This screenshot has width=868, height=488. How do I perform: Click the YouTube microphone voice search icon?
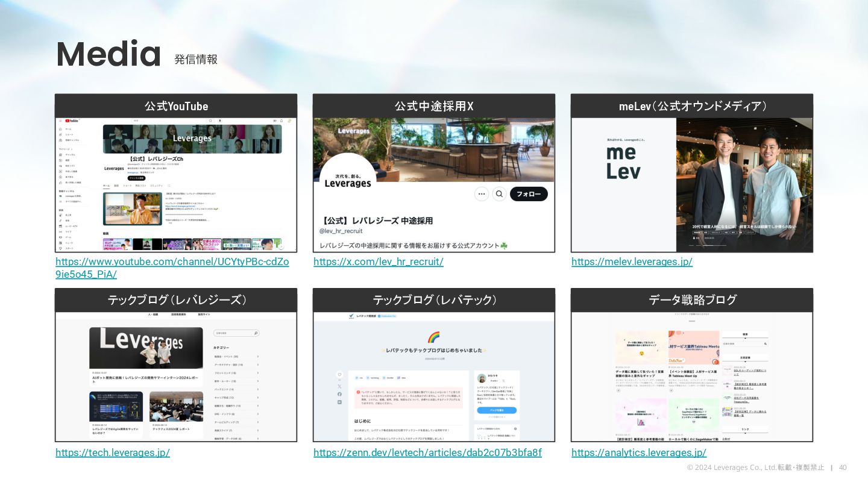220,120
